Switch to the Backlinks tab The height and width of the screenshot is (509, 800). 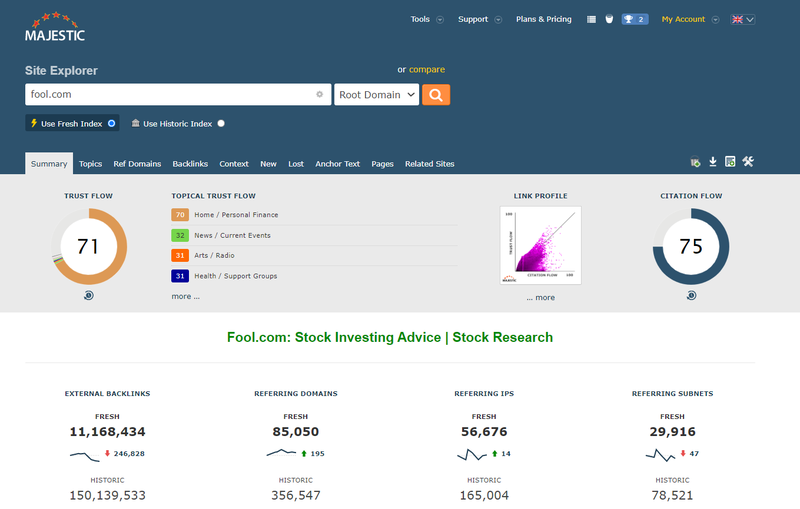pos(190,164)
